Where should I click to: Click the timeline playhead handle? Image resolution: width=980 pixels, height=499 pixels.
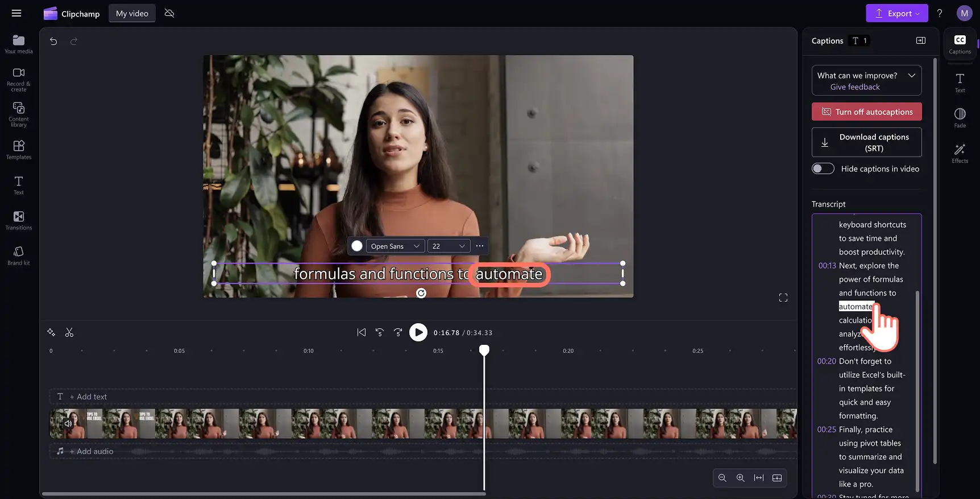click(x=484, y=350)
